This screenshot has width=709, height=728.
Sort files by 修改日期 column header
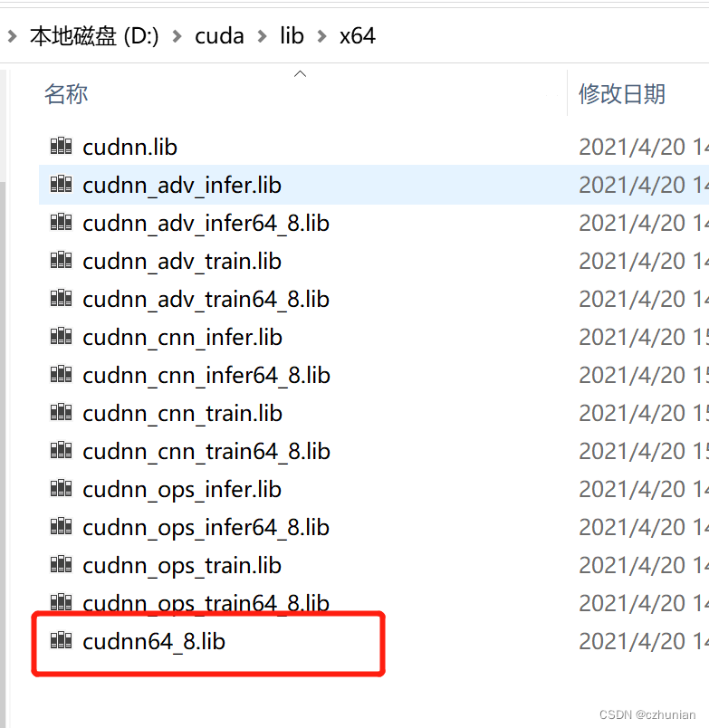pos(622,94)
